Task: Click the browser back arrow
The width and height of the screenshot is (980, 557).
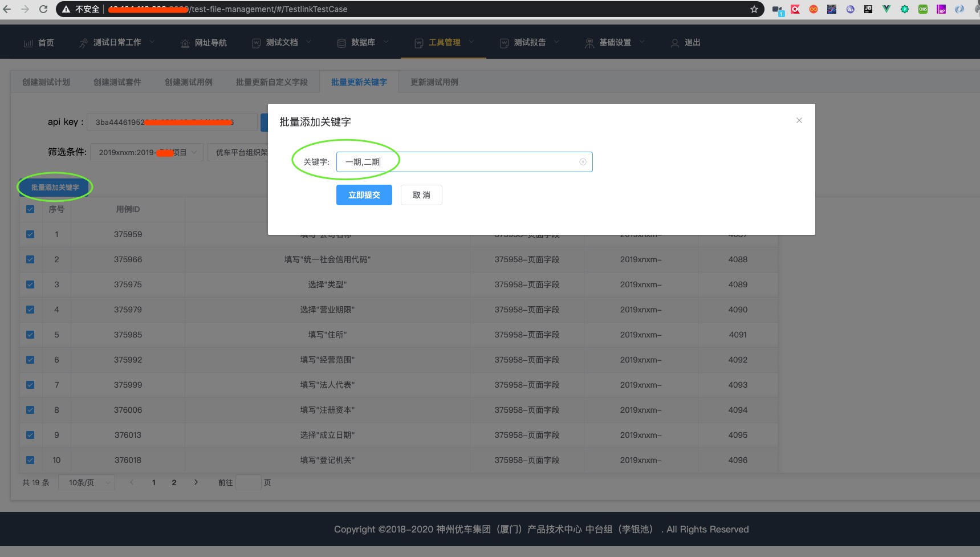Action: coord(7,9)
